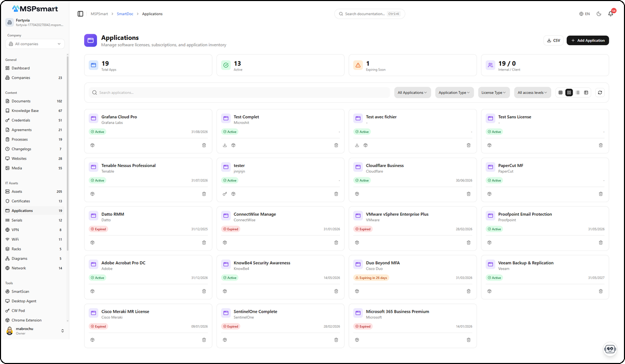Open the kanban column view
This screenshot has height=364, width=625.
coord(586,92)
